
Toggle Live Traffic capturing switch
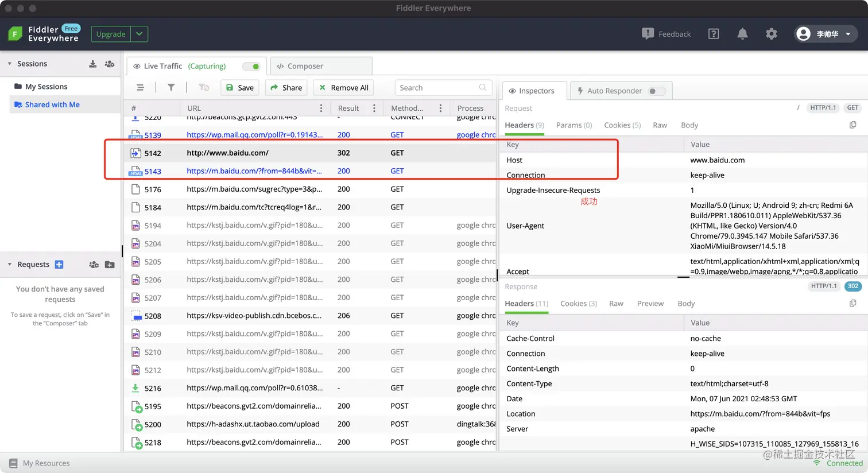coord(251,67)
